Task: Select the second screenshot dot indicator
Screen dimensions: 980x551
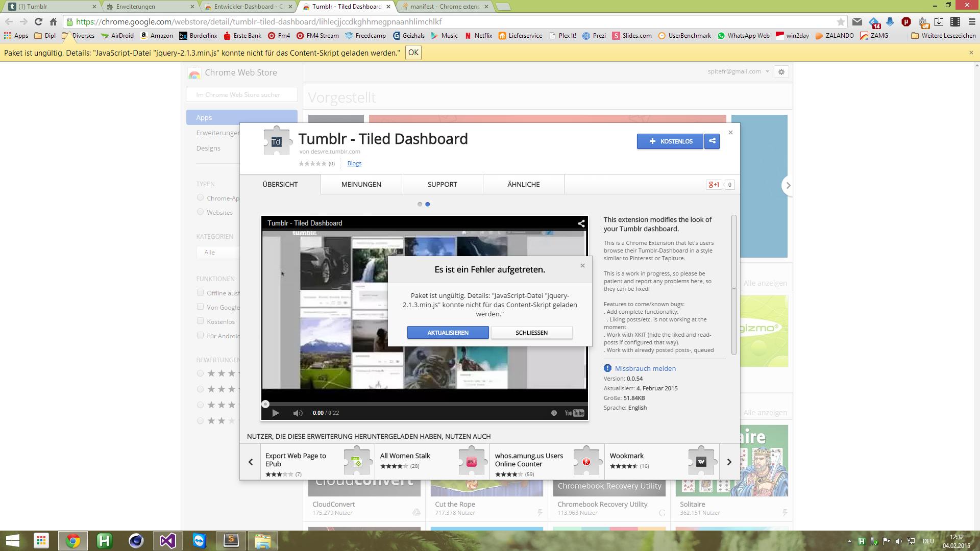Action: pos(428,204)
